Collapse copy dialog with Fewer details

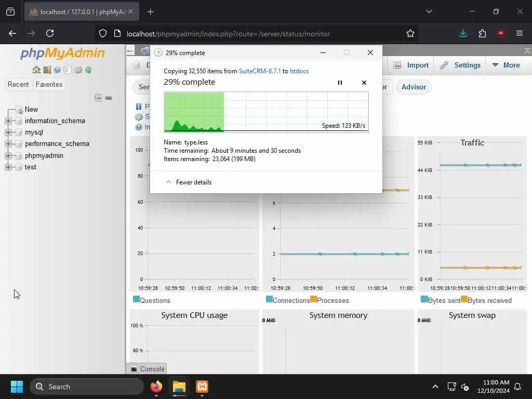188,182
